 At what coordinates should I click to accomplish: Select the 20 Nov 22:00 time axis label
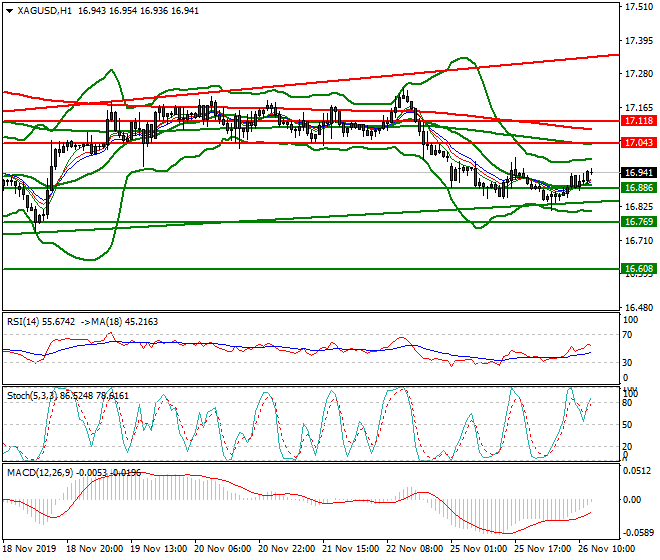click(x=287, y=549)
